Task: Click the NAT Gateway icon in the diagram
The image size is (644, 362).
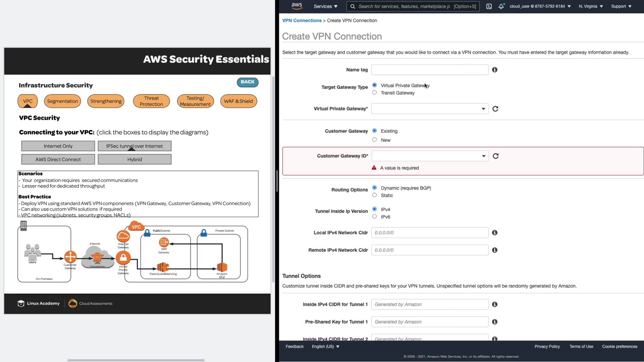Action: [164, 243]
